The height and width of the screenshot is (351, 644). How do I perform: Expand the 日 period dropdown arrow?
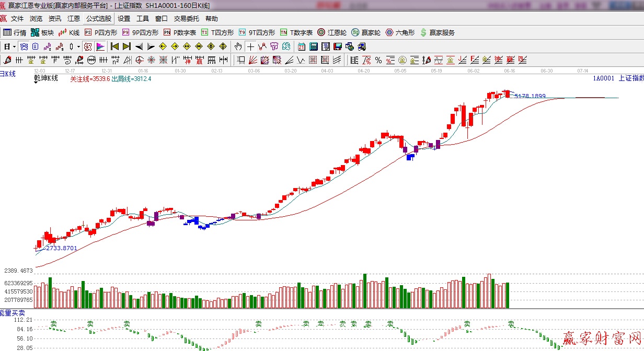(14, 46)
